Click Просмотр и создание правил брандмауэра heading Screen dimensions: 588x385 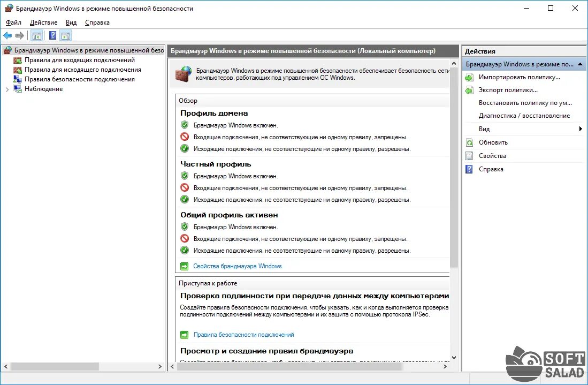[x=266, y=351]
